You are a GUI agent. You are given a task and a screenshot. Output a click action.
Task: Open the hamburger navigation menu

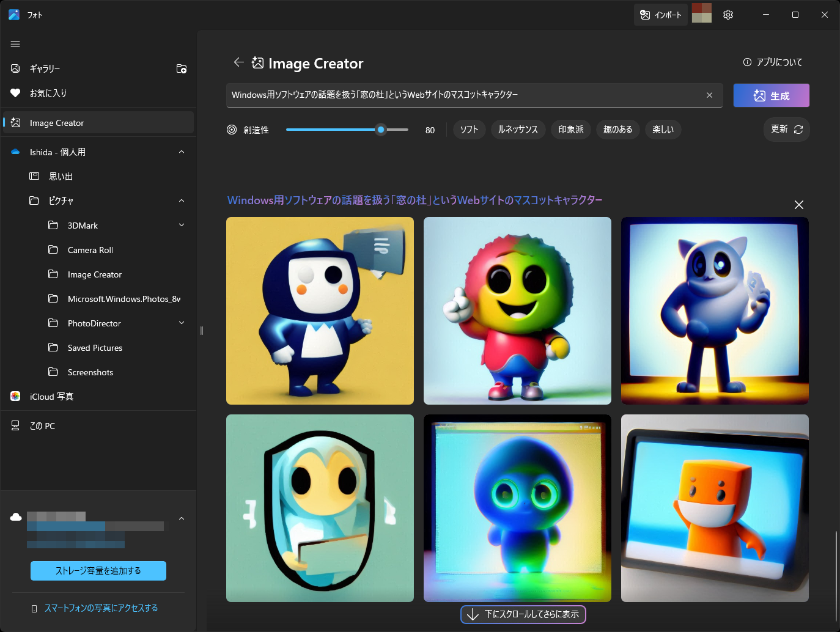[x=15, y=44]
